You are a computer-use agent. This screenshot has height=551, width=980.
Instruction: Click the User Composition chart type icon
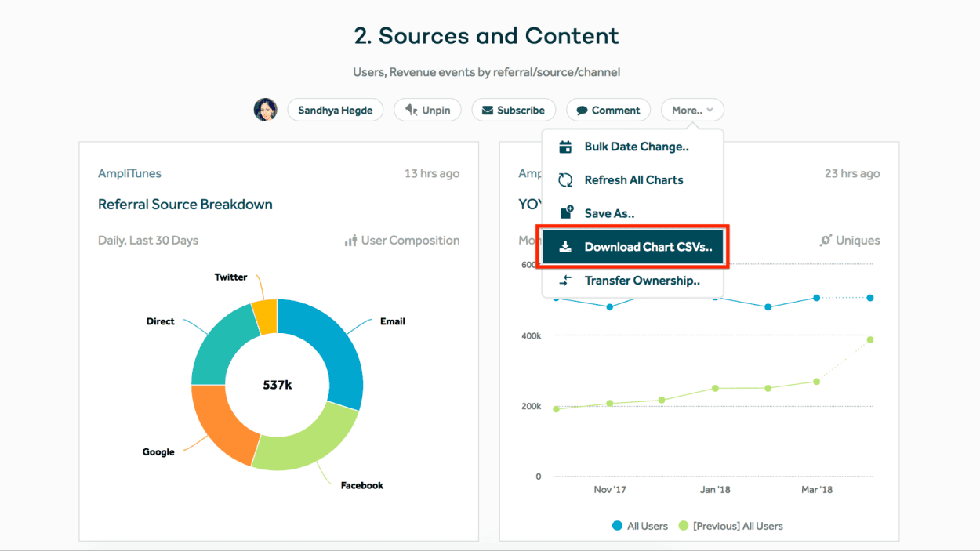(x=350, y=241)
